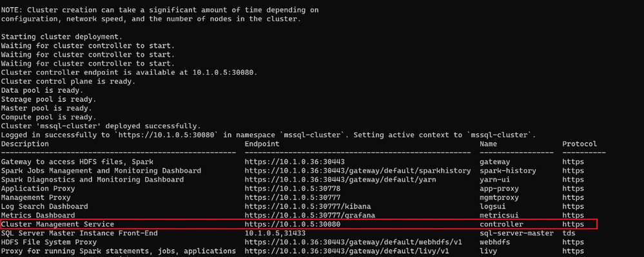This screenshot has height=257, width=644.
Task: Click the spark-history name entry
Action: [507, 171]
